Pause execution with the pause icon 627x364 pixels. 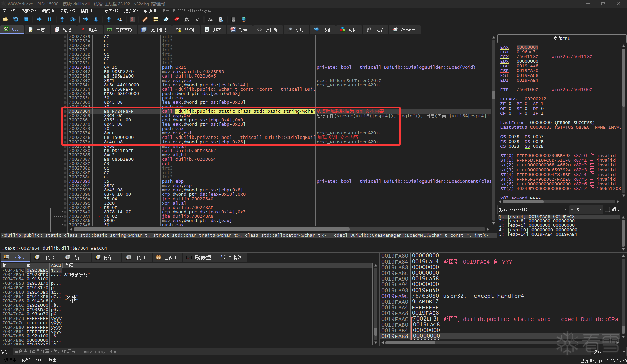tap(49, 19)
